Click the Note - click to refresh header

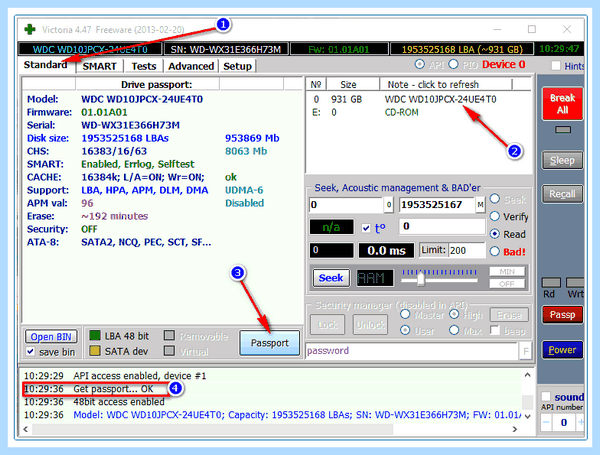tap(445, 84)
